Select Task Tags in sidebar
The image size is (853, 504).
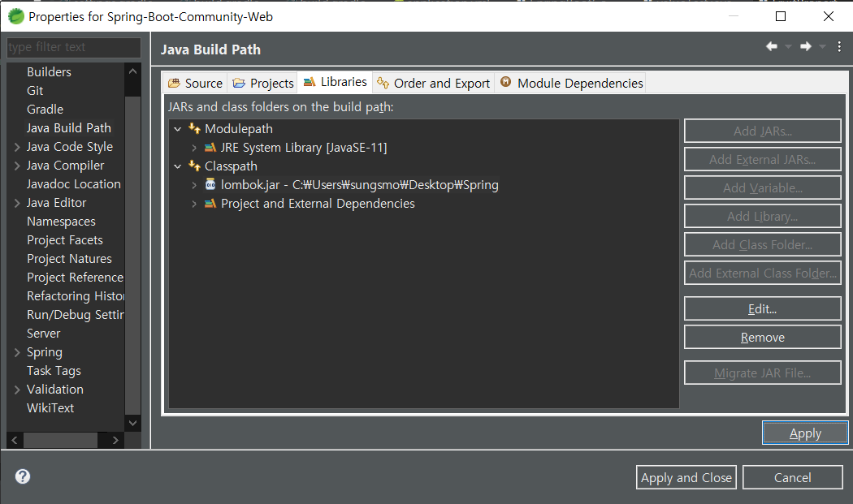click(x=54, y=371)
